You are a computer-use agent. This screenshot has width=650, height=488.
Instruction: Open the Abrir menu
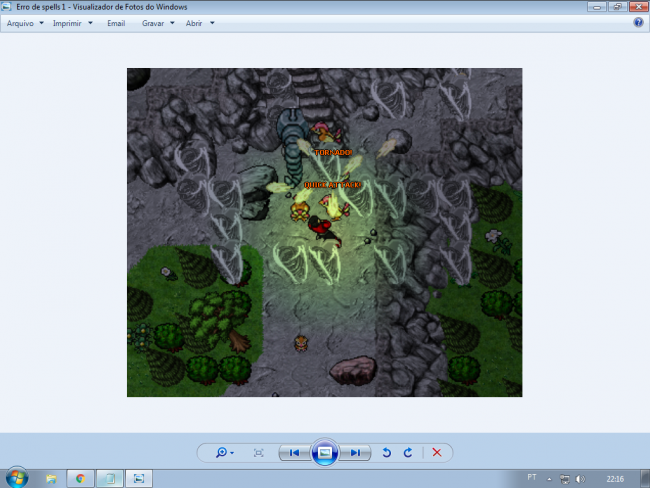[194, 24]
